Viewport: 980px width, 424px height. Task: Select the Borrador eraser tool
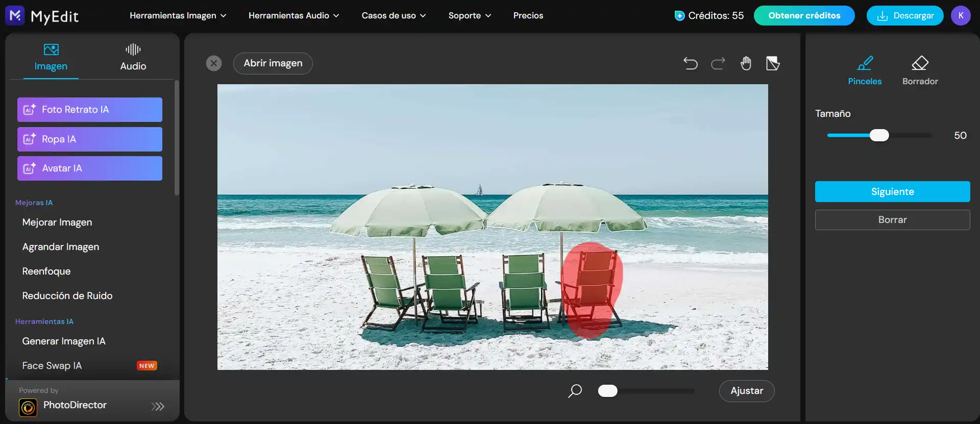tap(920, 70)
